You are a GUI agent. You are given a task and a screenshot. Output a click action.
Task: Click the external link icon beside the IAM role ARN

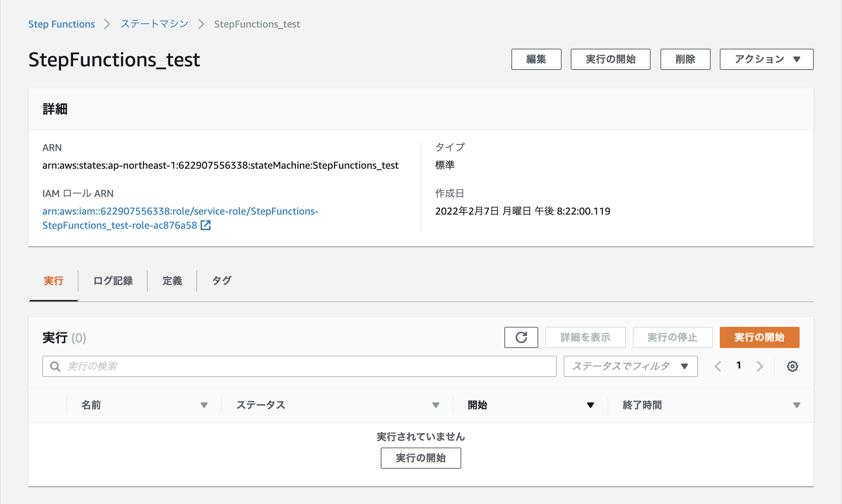(206, 225)
